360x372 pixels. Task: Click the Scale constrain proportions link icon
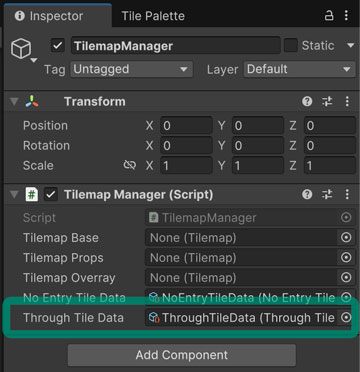tap(129, 165)
